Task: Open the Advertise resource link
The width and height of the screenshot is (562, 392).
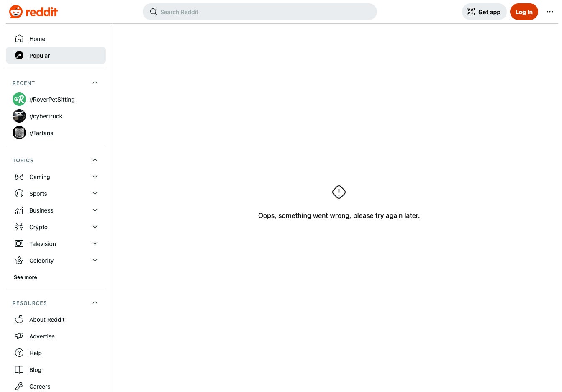Action: [42, 336]
